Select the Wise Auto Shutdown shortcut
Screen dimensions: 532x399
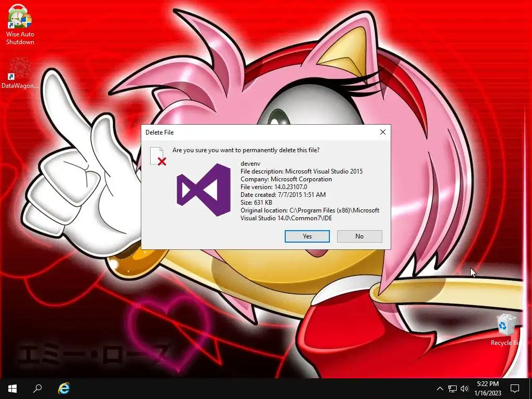click(20, 25)
